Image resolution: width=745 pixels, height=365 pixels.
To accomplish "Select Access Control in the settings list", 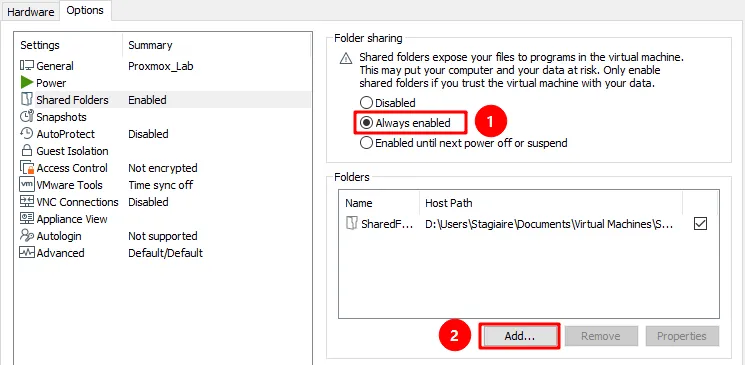I will [x=72, y=168].
